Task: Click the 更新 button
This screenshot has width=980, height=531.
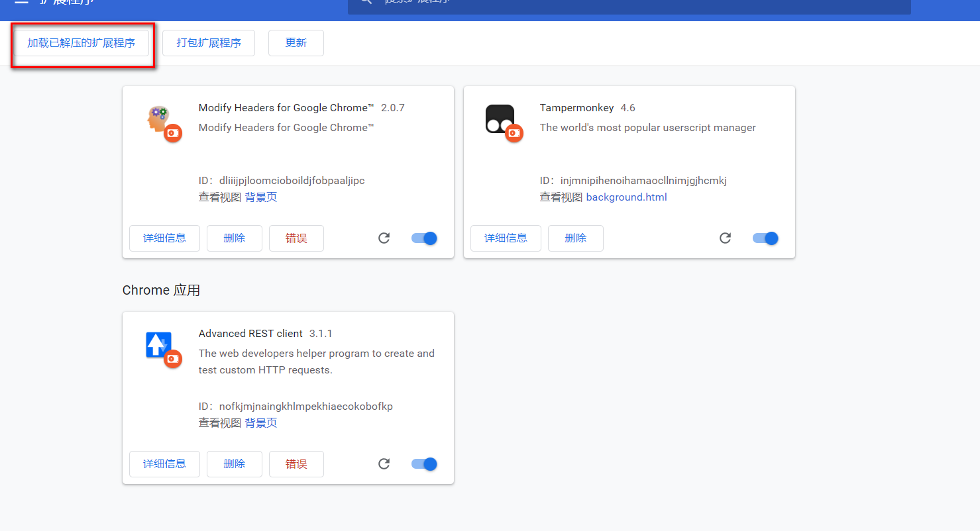Action: (296, 43)
